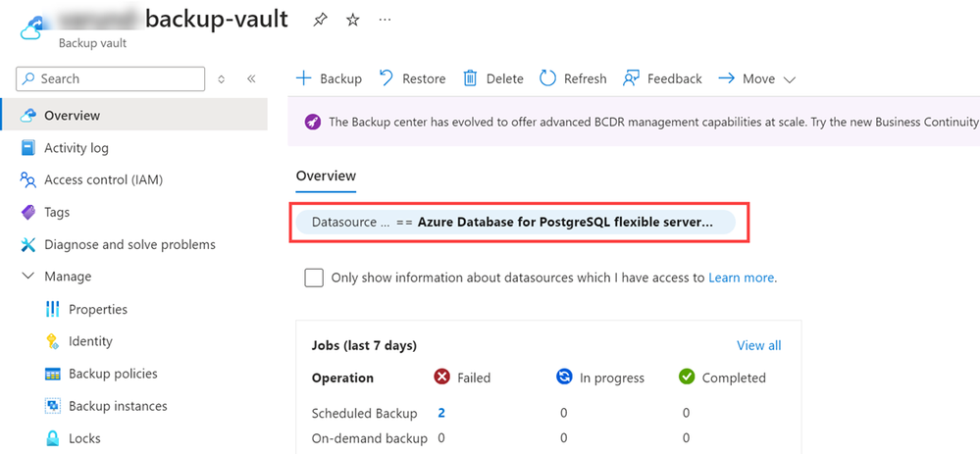Viewport: 980px width, 454px height.
Task: Expand the Move dropdown chevron
Action: (789, 80)
